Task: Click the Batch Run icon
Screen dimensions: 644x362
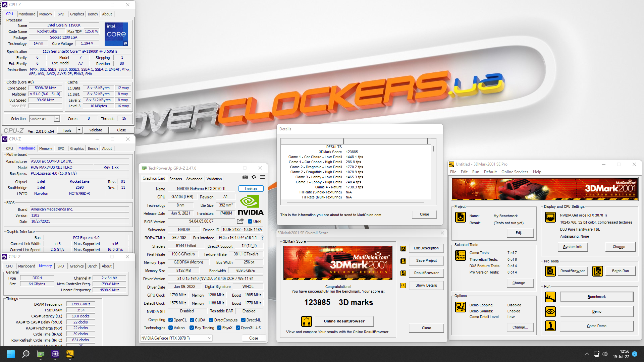Action: (x=598, y=271)
